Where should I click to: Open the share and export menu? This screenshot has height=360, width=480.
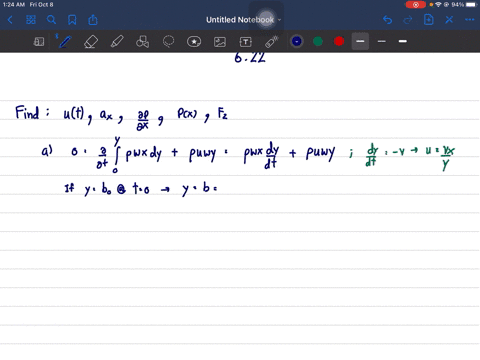click(x=93, y=20)
